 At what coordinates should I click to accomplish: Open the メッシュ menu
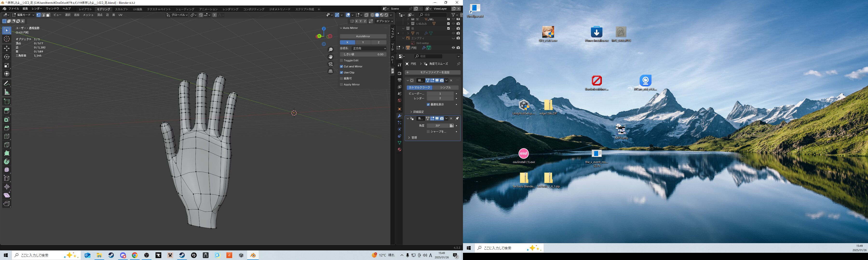click(88, 15)
